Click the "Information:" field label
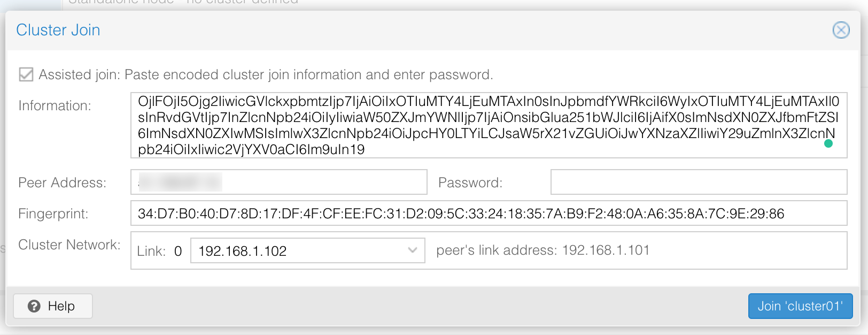868x335 pixels. click(55, 105)
